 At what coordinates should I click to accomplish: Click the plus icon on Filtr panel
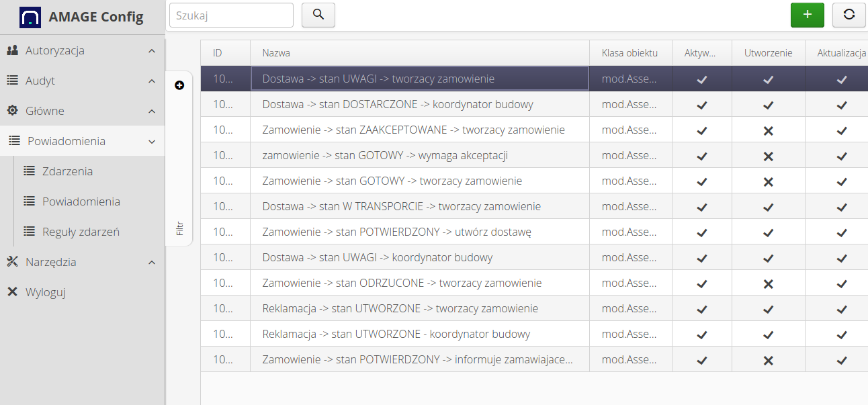(x=179, y=85)
